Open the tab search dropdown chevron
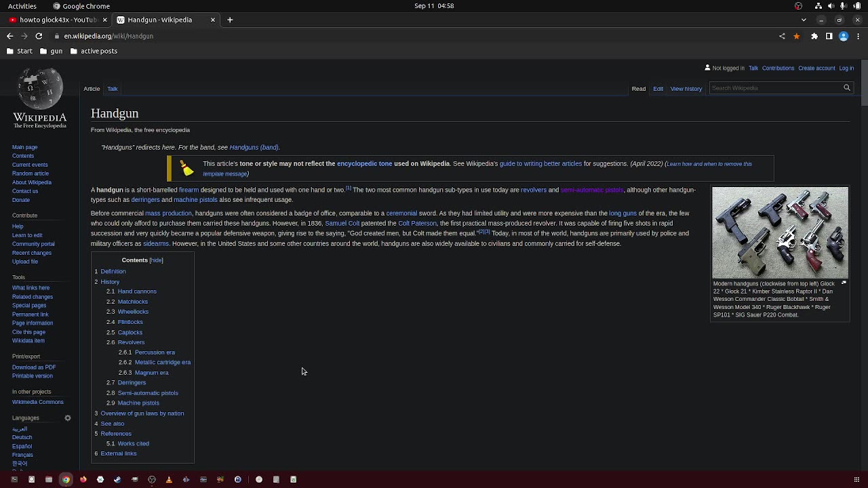 pos(804,20)
